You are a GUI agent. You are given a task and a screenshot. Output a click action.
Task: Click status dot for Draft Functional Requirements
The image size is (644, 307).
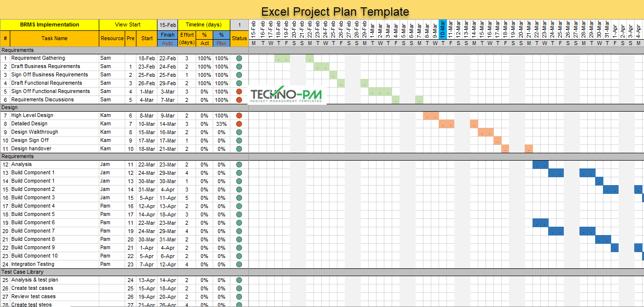coord(239,83)
